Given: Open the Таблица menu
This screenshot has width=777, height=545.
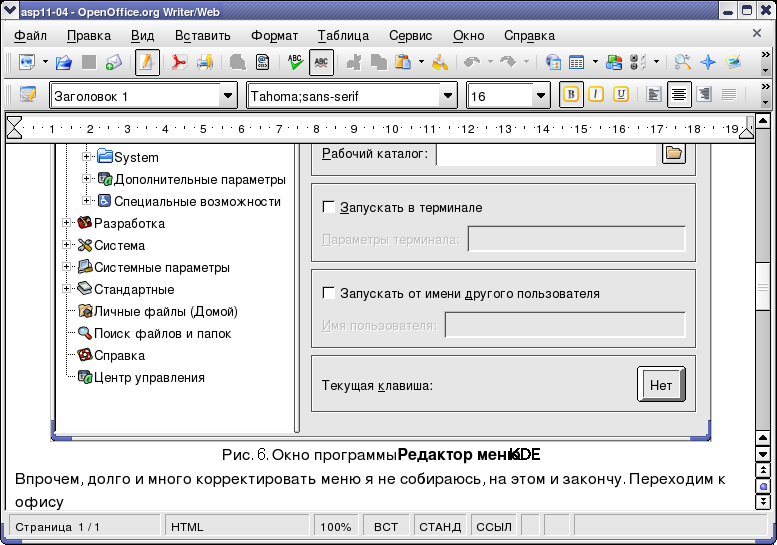Looking at the screenshot, I should coord(343,36).
